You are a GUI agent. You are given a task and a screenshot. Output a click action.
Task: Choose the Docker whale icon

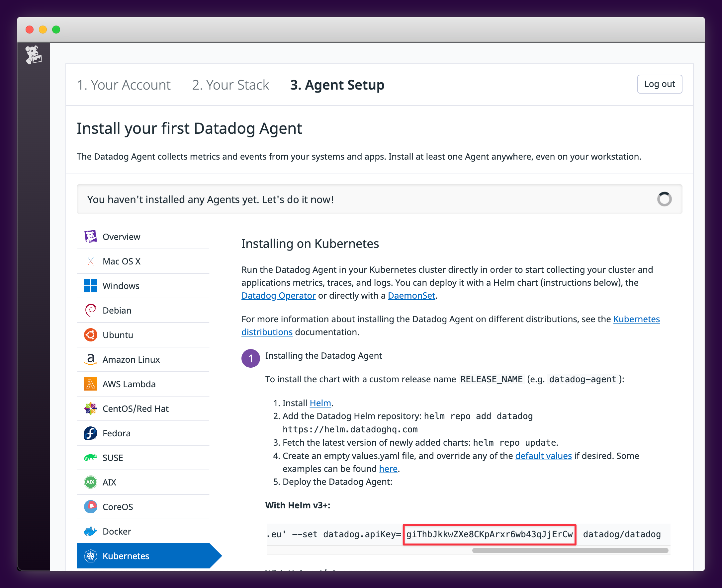click(91, 532)
